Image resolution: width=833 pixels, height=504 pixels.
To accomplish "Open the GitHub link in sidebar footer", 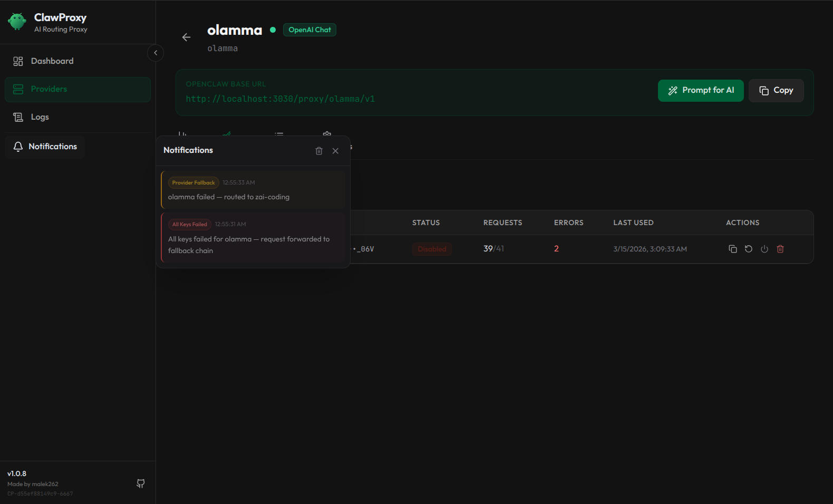I will [x=141, y=483].
